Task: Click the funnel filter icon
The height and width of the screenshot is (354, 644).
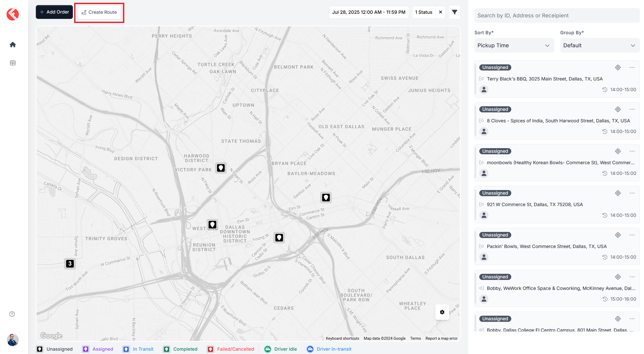Action: [x=454, y=12]
